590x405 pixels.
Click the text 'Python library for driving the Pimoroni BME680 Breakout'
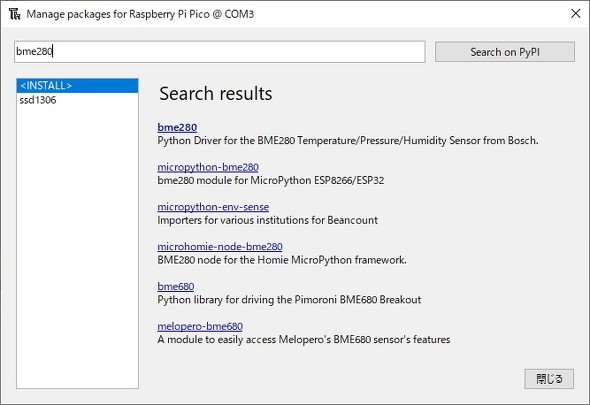pyautogui.click(x=289, y=300)
